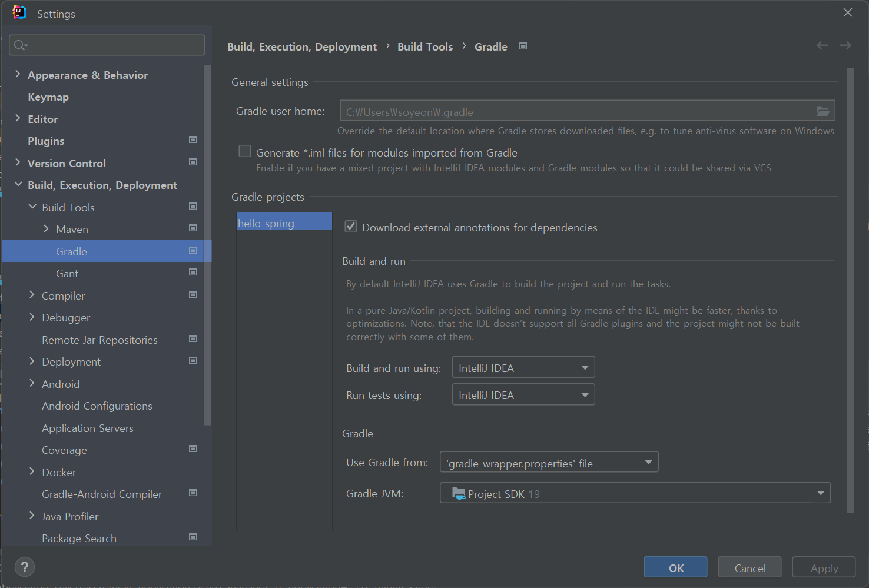Click project settings icon beside Build Tools

193,206
